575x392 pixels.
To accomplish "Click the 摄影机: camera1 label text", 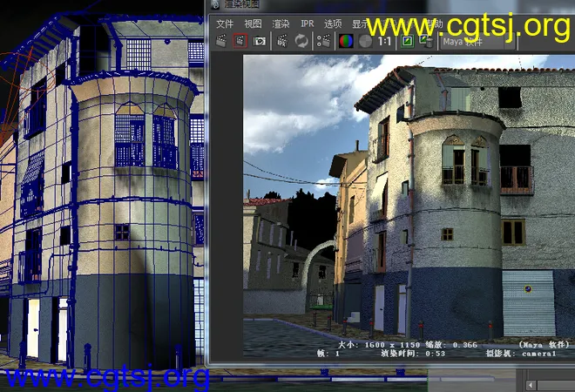I will 521,354.
